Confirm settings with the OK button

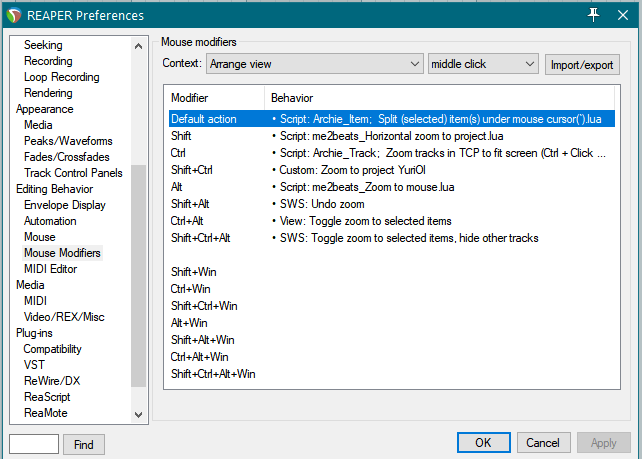pos(483,443)
